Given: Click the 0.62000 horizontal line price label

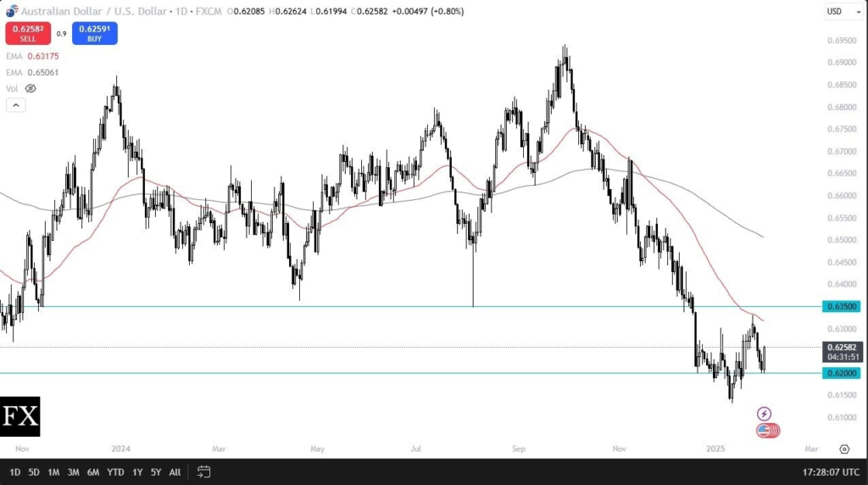Looking at the screenshot, I should [842, 373].
